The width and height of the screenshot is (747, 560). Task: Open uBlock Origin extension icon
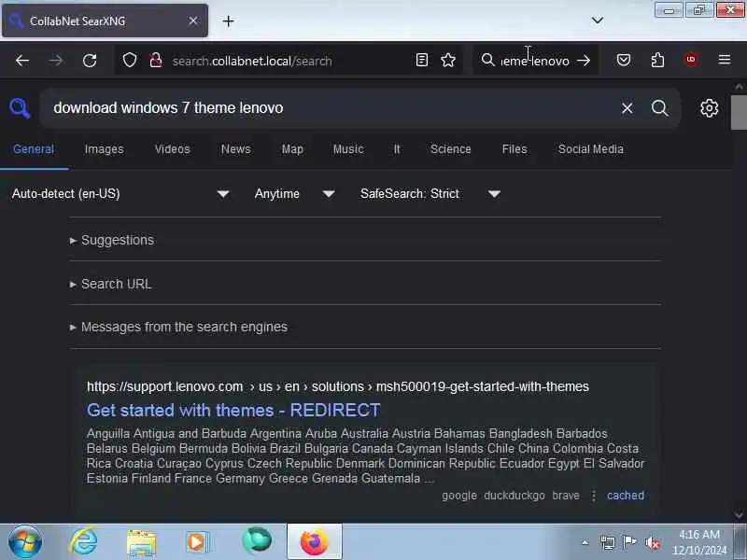point(691,60)
